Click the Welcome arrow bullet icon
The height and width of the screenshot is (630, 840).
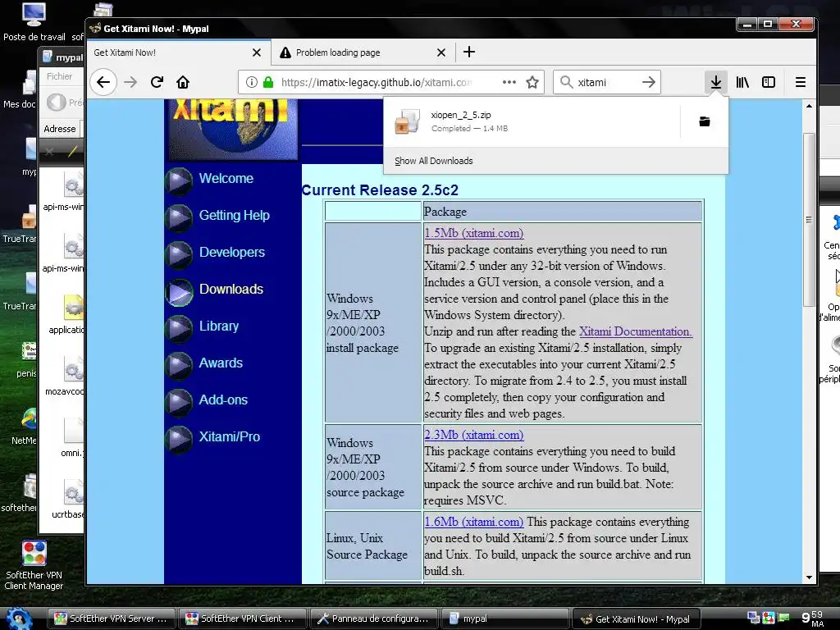[x=179, y=181]
